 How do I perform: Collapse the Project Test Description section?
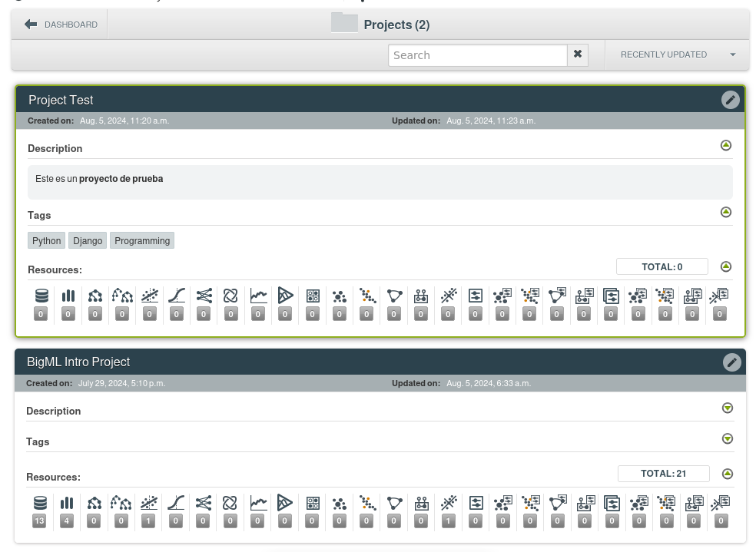click(x=726, y=146)
